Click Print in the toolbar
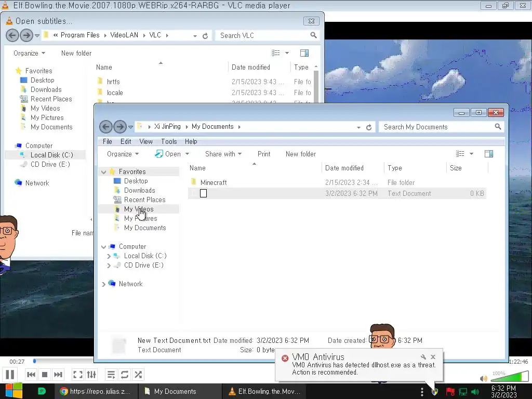Viewport: 532px width, 399px height. point(264,154)
